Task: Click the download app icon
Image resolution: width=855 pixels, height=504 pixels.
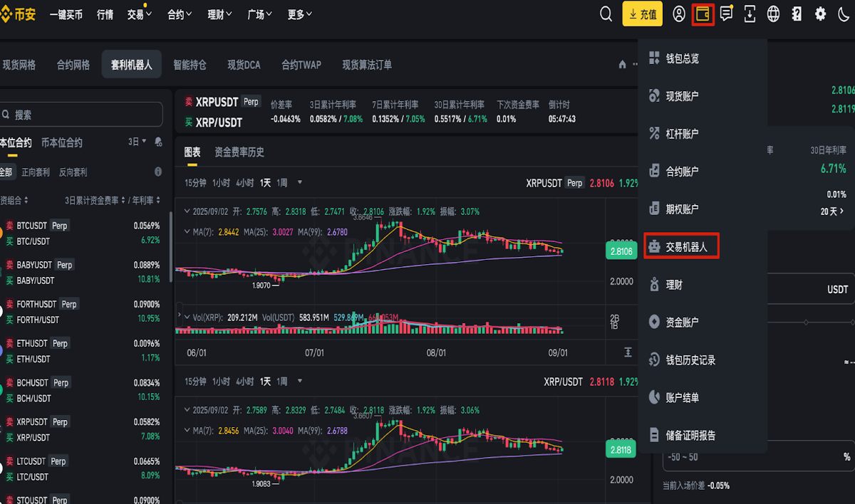Action: click(750, 14)
